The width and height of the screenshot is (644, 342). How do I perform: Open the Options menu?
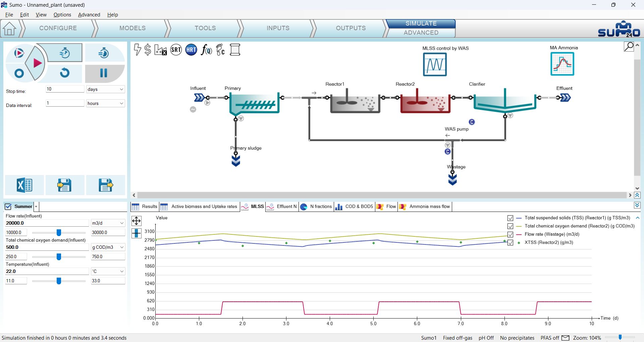pos(62,15)
